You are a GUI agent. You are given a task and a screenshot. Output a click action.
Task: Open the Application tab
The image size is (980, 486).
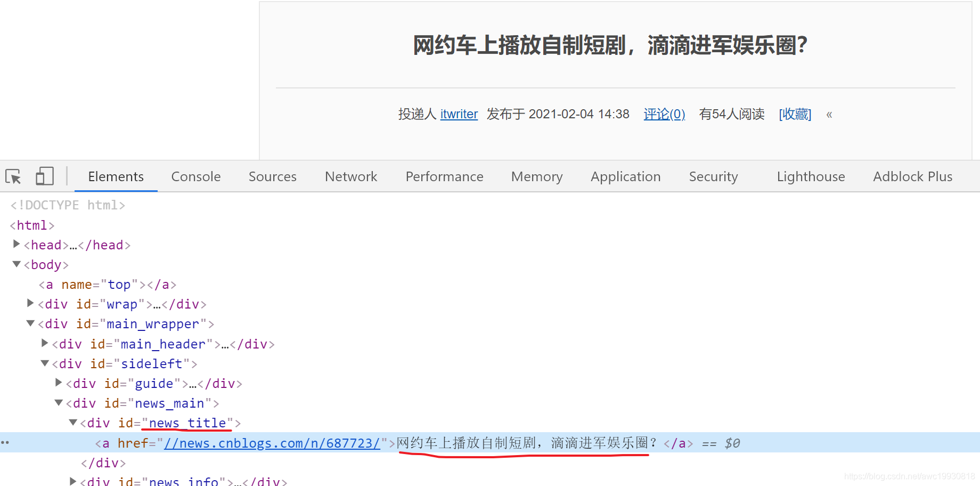point(625,176)
